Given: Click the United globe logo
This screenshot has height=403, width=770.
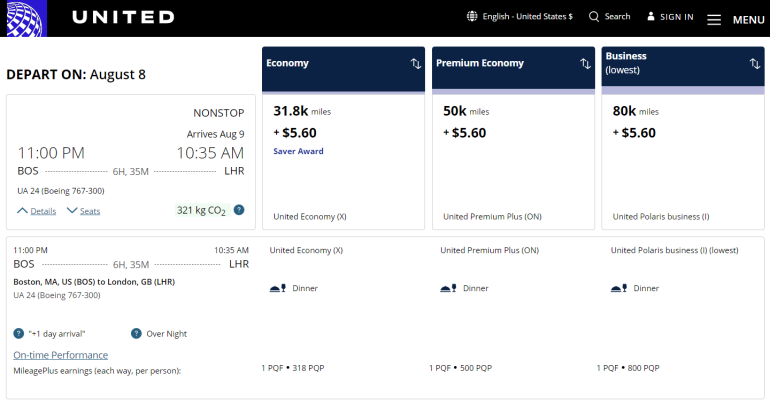Looking at the screenshot, I should pyautogui.click(x=22, y=18).
